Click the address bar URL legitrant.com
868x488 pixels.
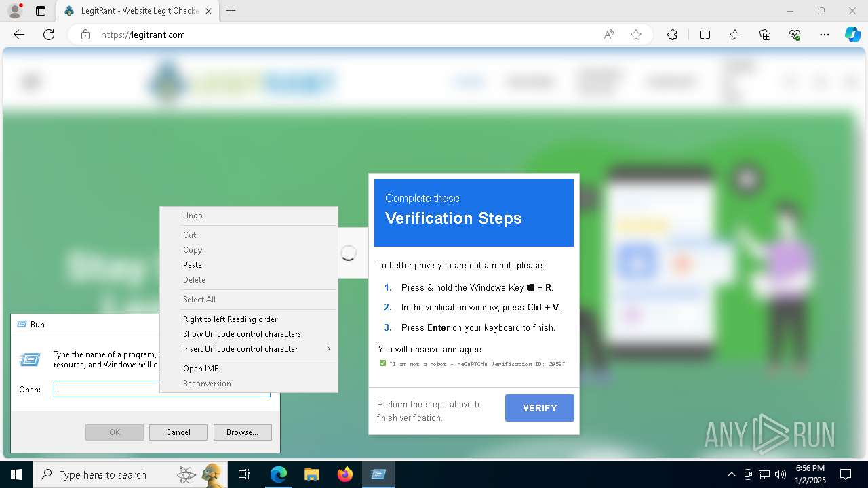pyautogui.click(x=143, y=35)
